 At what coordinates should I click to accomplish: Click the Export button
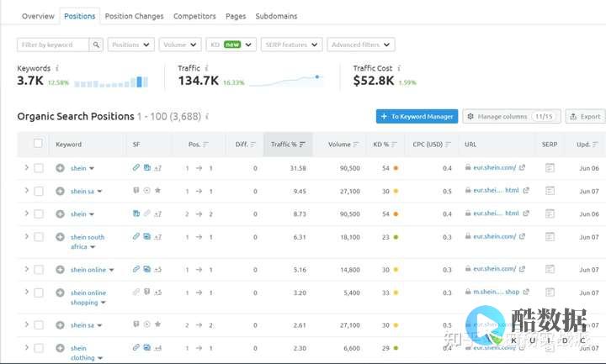coord(586,116)
